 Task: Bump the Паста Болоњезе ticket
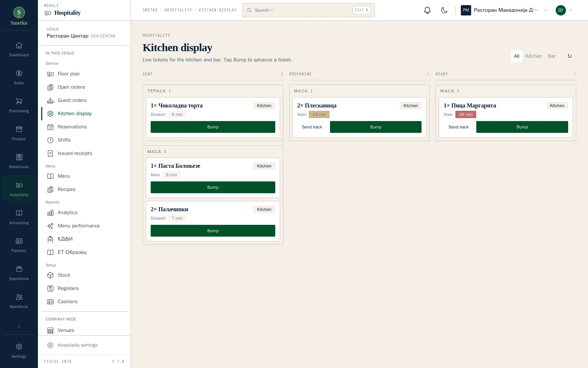(213, 187)
